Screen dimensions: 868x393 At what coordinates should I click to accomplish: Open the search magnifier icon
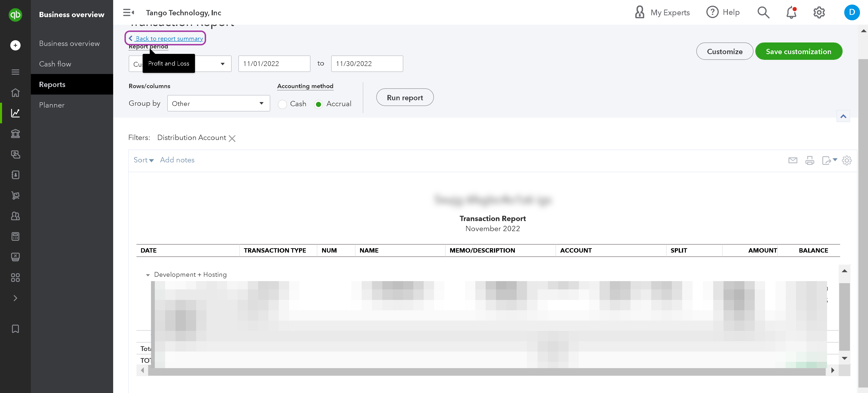pos(763,13)
